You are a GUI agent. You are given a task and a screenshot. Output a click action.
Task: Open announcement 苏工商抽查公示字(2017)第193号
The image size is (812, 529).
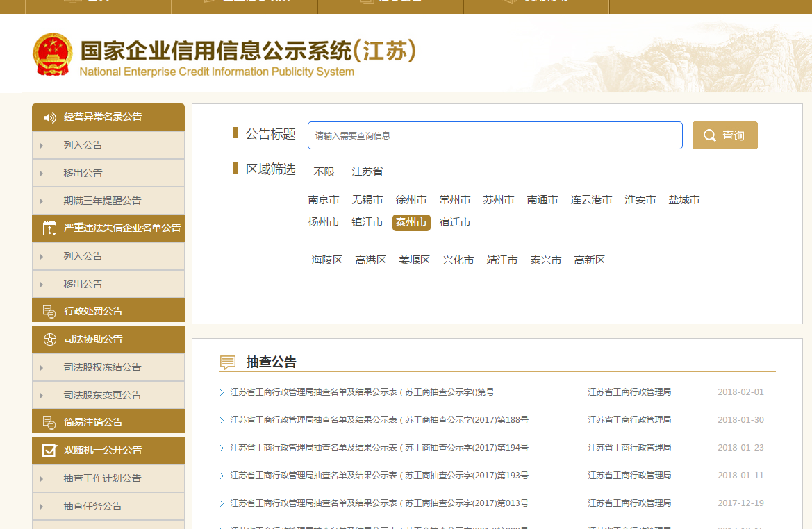click(x=379, y=476)
